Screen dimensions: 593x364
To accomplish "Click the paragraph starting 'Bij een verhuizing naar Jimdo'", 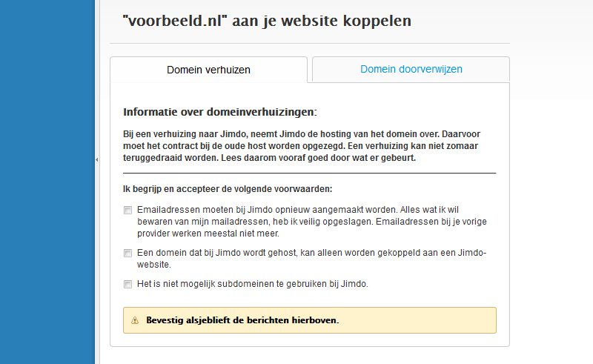I will pyautogui.click(x=302, y=146).
